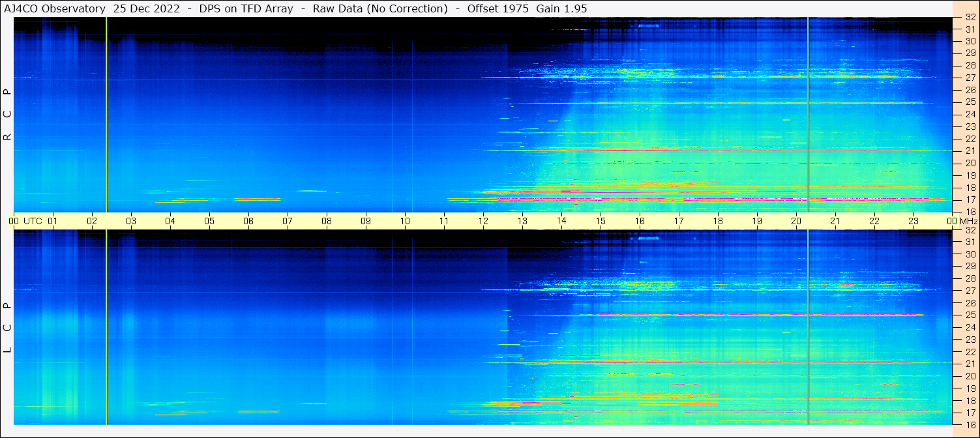Click the 18 frequency label in LCP panel
Screen dimensions: 980x438
[x=970, y=401]
